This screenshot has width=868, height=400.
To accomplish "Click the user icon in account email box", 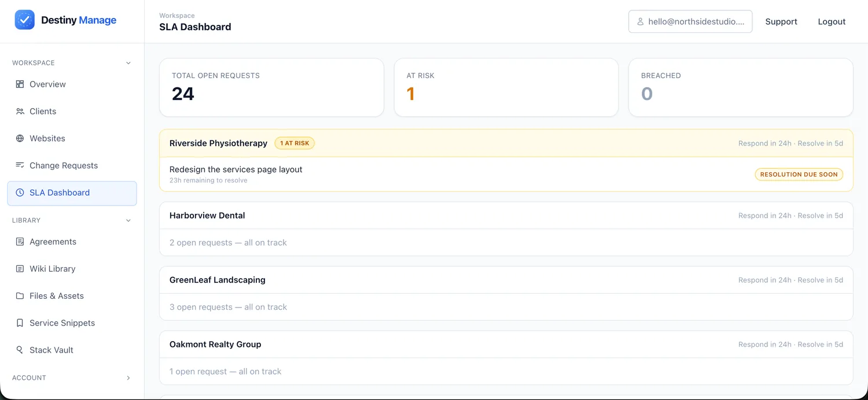I will (x=641, y=21).
